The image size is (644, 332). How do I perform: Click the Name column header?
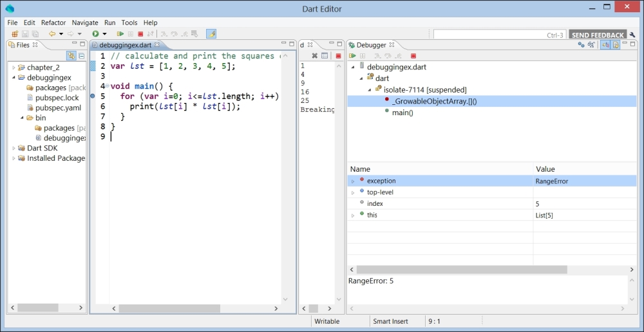pos(440,169)
